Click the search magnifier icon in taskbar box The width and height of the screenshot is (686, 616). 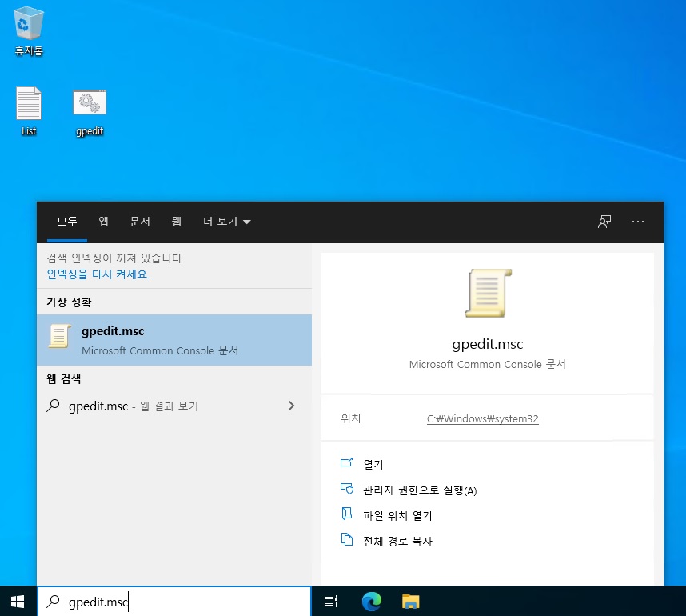click(53, 602)
